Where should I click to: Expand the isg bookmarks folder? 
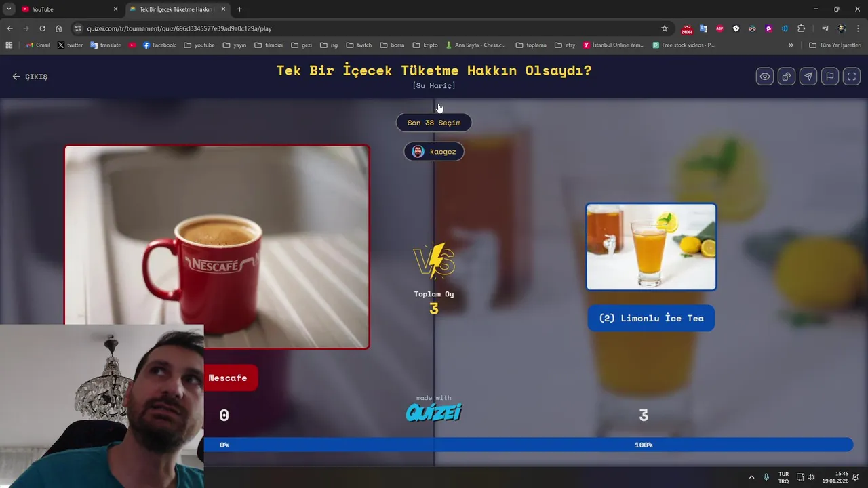329,45
